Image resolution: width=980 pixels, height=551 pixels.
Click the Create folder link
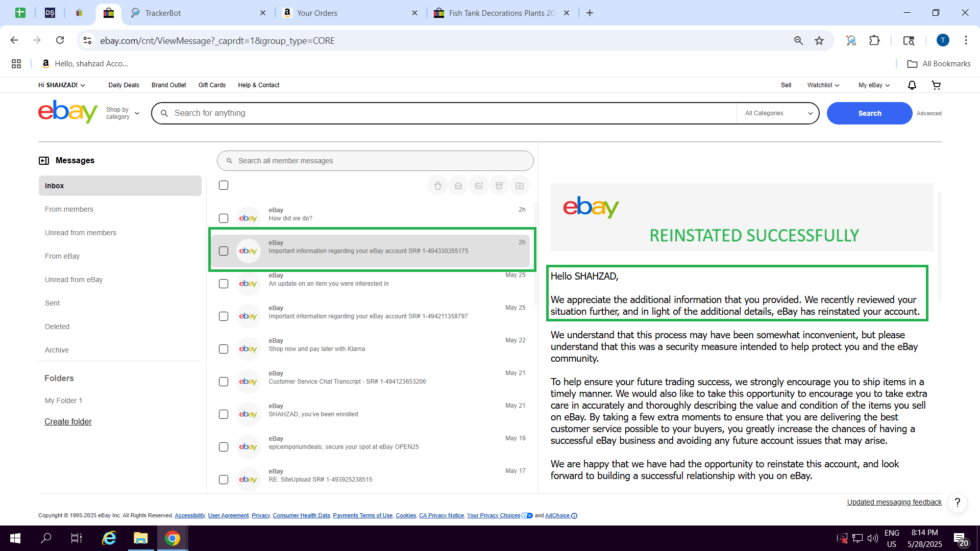[68, 421]
